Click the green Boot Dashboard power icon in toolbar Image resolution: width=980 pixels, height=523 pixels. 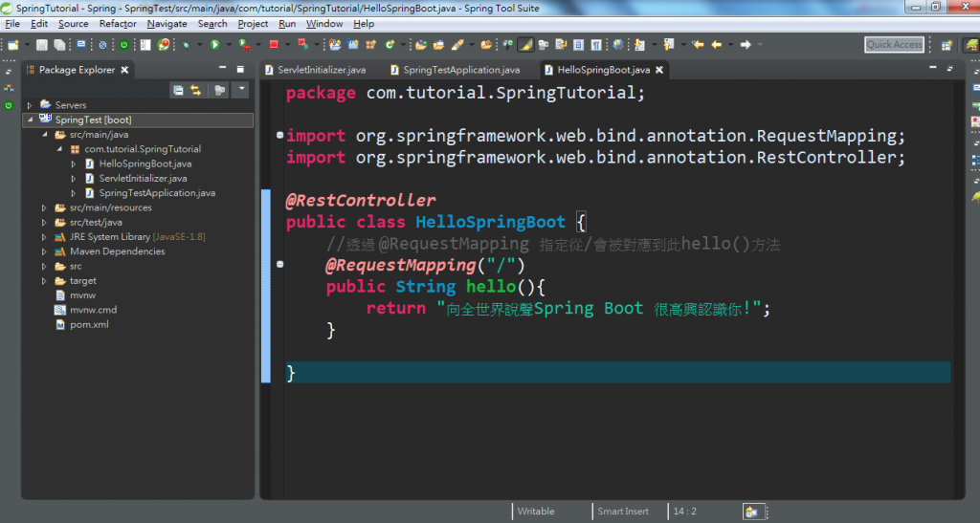(123, 45)
